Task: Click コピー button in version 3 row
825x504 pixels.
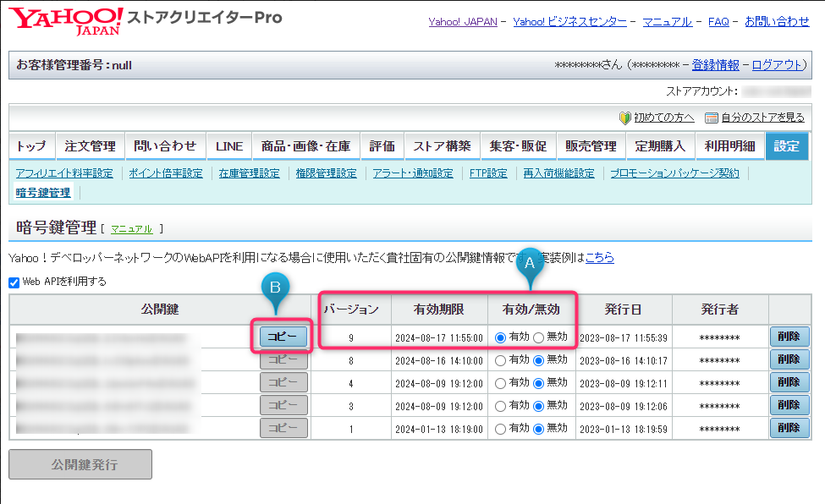Action: [x=283, y=405]
